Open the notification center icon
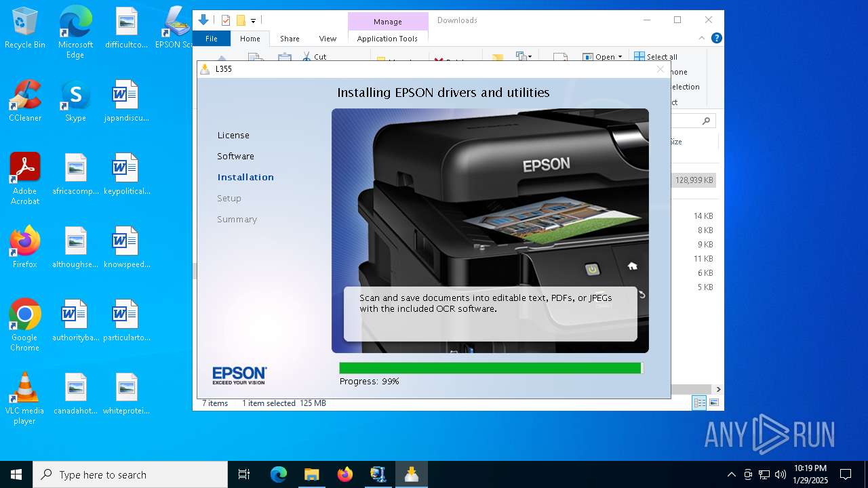Image resolution: width=868 pixels, height=488 pixels. [846, 474]
